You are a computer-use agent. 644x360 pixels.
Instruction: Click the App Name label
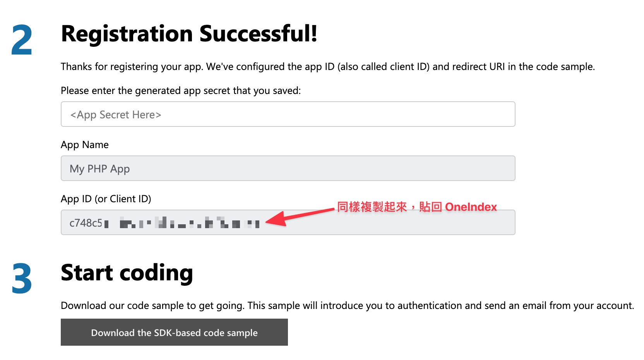[85, 145]
